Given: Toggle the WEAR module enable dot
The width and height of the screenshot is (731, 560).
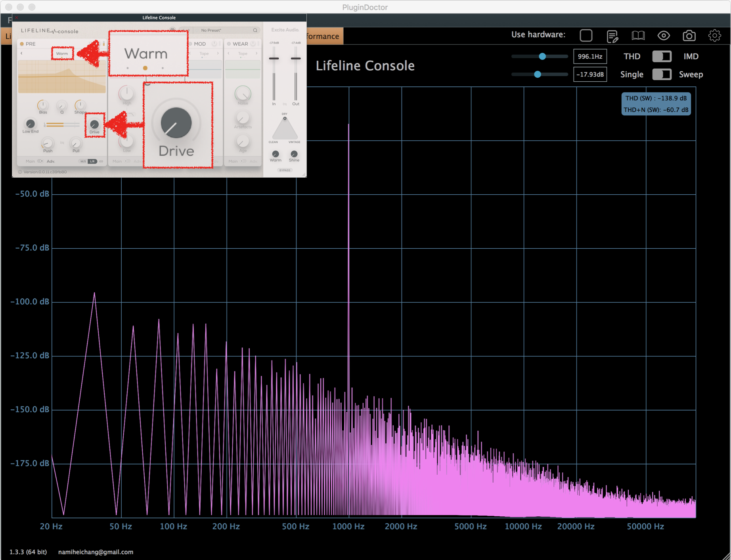Looking at the screenshot, I should 229,44.
